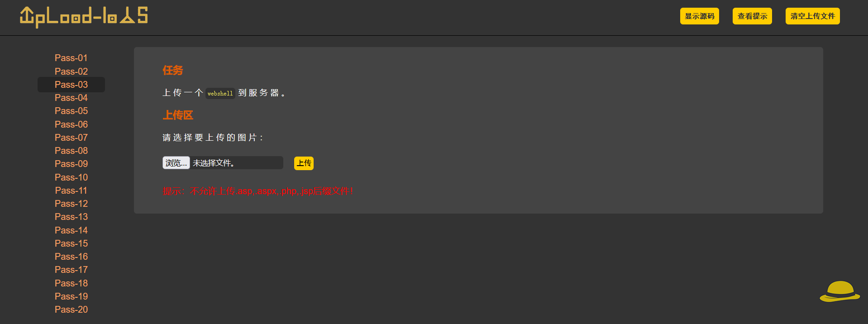This screenshot has width=868, height=324.
Task: Open the Pass-18 link
Action: (x=71, y=283)
